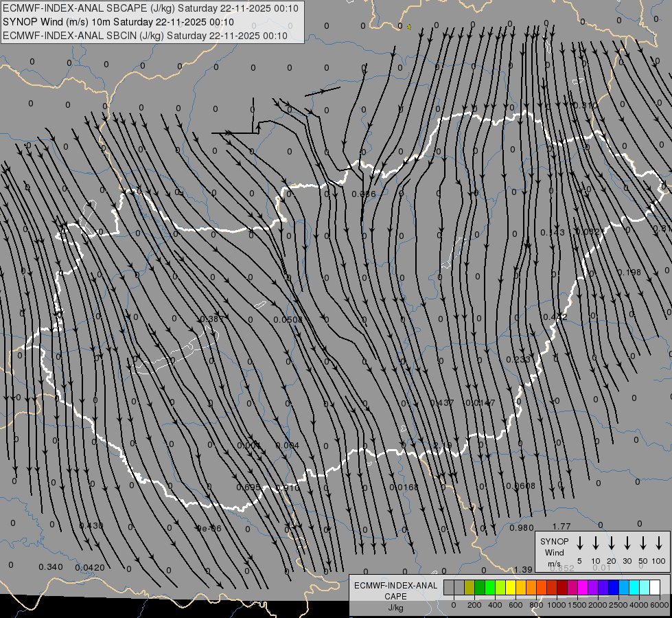Click the 9e-06 value on the map
Image resolution: width=672 pixels, height=618 pixels.
(209, 528)
